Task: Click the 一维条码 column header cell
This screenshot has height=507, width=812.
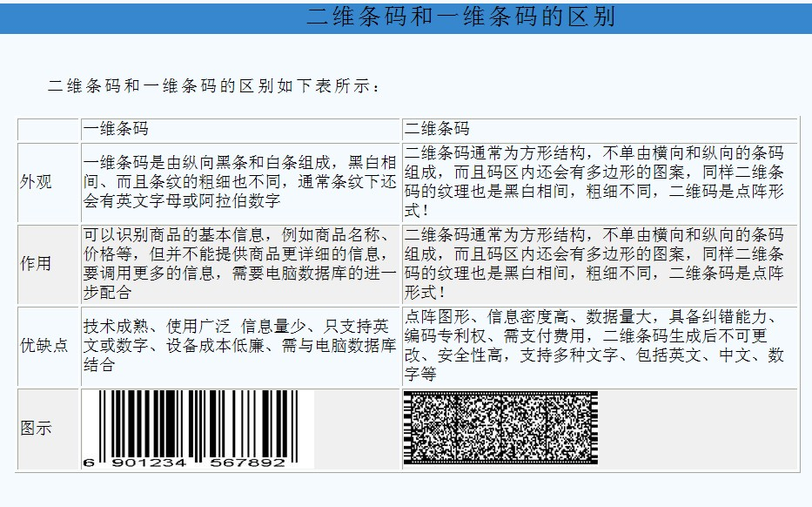Action: click(241, 129)
